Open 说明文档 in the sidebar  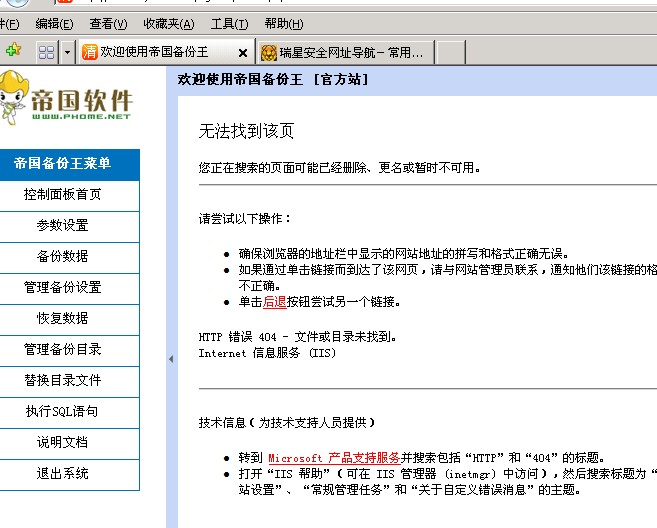click(70, 443)
